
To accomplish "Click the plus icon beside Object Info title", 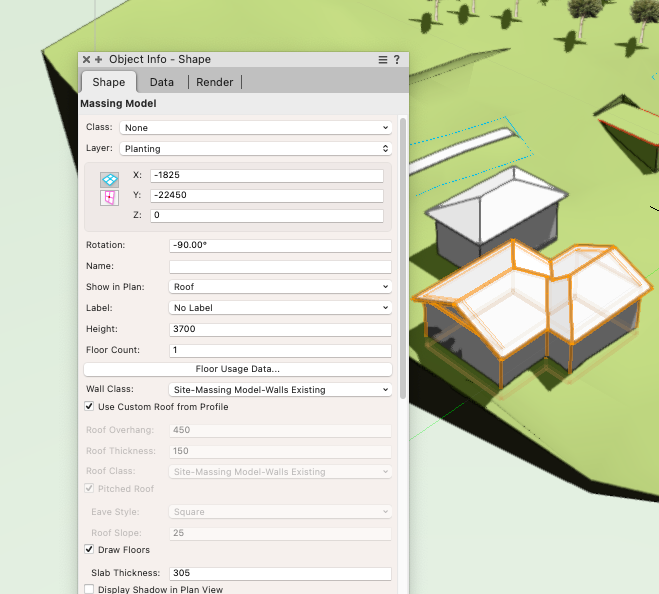I will [98, 60].
